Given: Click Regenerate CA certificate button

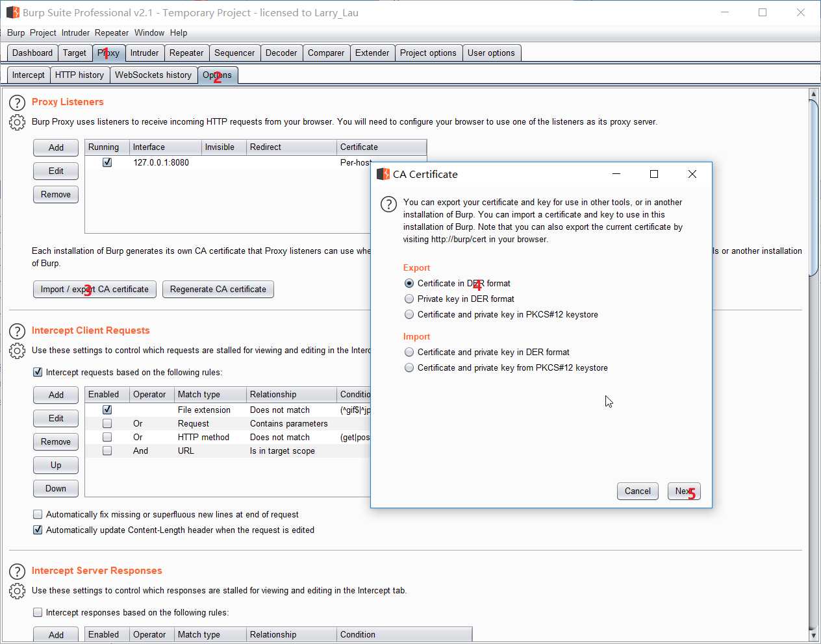Looking at the screenshot, I should 218,289.
